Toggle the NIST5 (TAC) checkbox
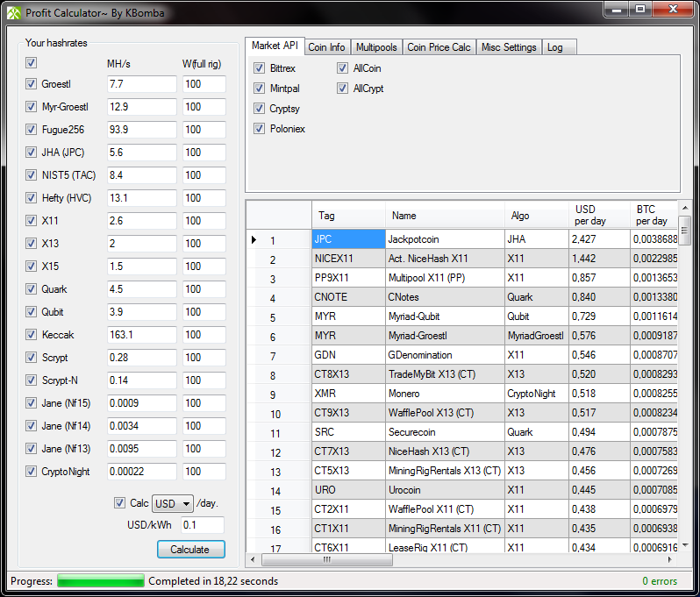700x597 pixels. click(31, 175)
